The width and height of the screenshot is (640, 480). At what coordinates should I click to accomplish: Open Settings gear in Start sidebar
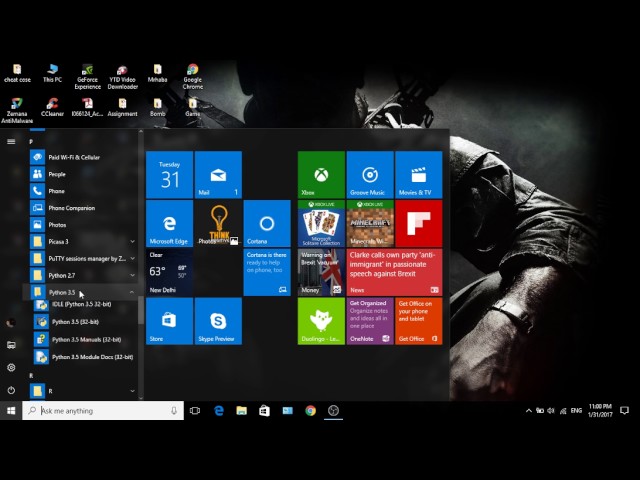click(x=11, y=368)
